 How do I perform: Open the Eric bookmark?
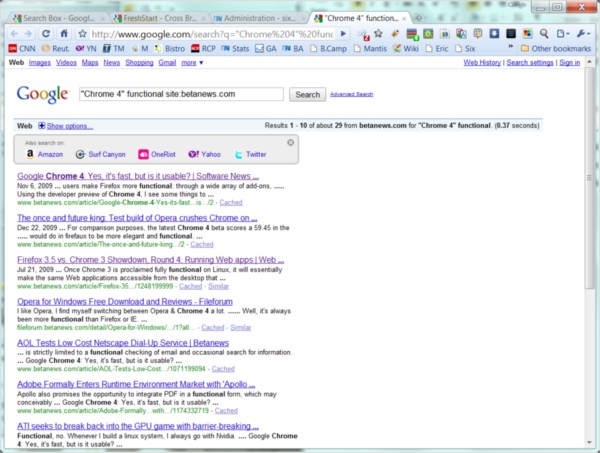point(437,49)
